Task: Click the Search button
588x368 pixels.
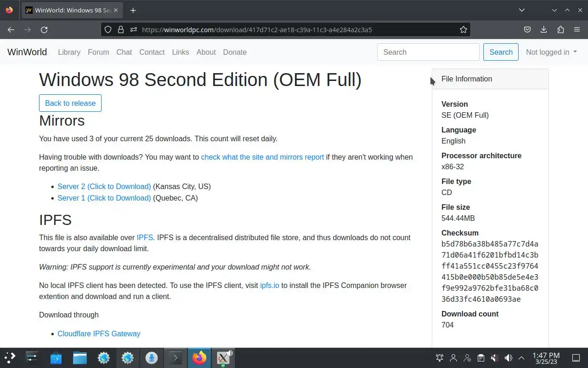Action: (501, 52)
